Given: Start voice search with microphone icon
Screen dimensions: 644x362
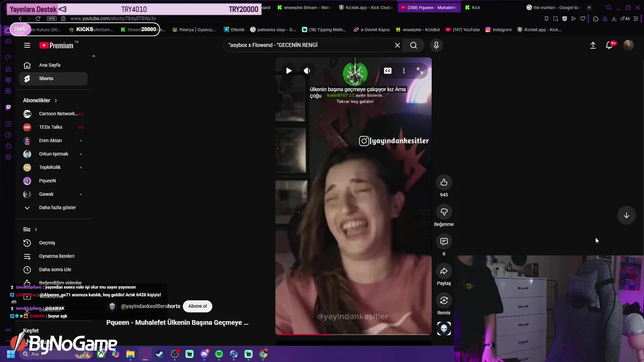Looking at the screenshot, I should (436, 45).
